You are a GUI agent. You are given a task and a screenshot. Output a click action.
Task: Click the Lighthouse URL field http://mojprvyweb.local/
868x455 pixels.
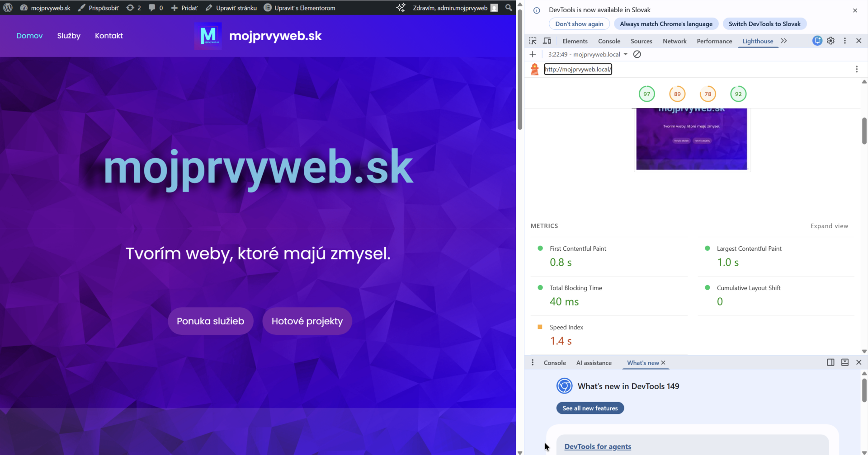click(578, 69)
